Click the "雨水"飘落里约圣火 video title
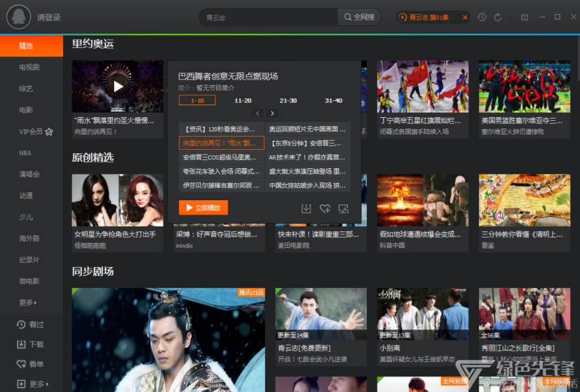 114,121
